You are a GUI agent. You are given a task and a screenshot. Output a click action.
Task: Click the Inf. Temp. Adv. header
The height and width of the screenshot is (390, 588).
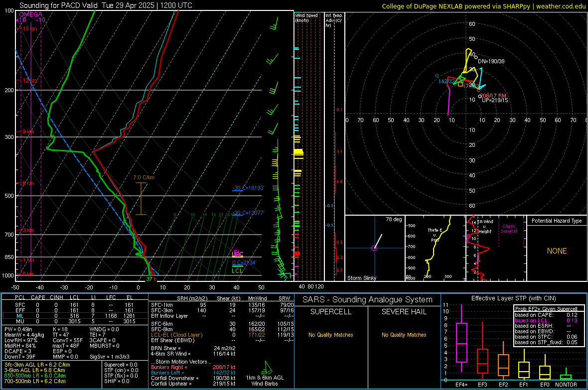coord(334,20)
